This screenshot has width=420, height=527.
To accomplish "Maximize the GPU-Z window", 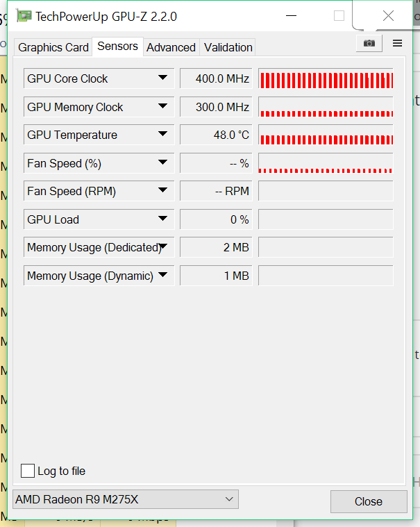I will (x=339, y=16).
